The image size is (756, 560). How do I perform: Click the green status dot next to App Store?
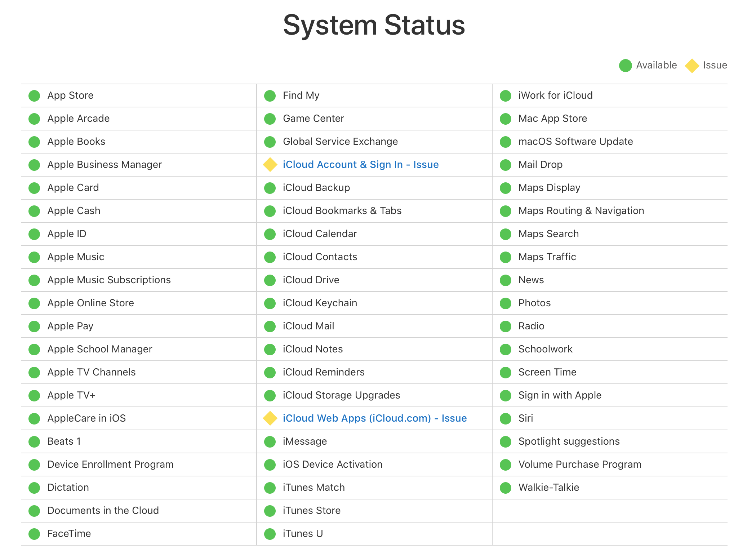34,96
